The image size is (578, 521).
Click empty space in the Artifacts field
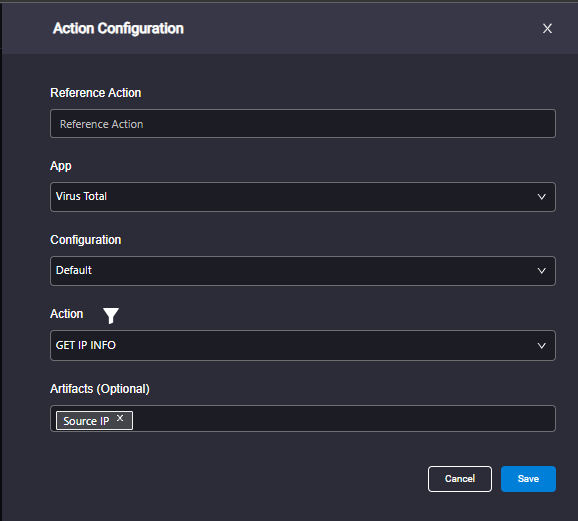tap(343, 418)
